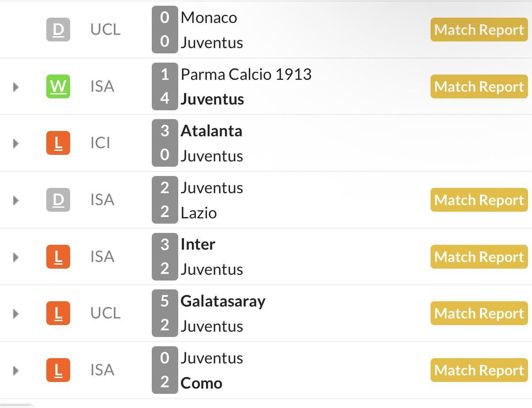This screenshot has height=408, width=532.
Task: Open Match Report for Galatasaray match
Action: (x=479, y=313)
